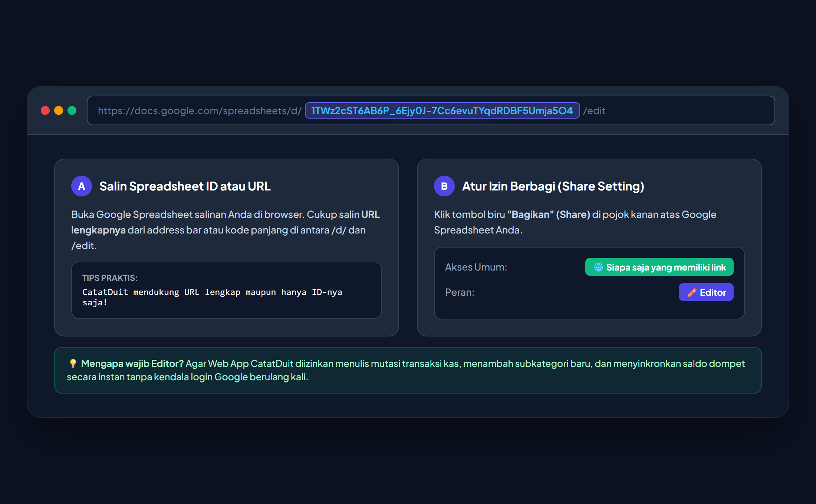Click the Editor role badge

click(706, 292)
